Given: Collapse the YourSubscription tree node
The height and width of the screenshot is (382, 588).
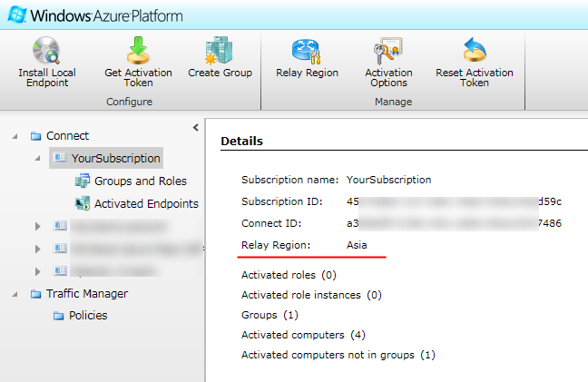Looking at the screenshot, I should coord(37,159).
